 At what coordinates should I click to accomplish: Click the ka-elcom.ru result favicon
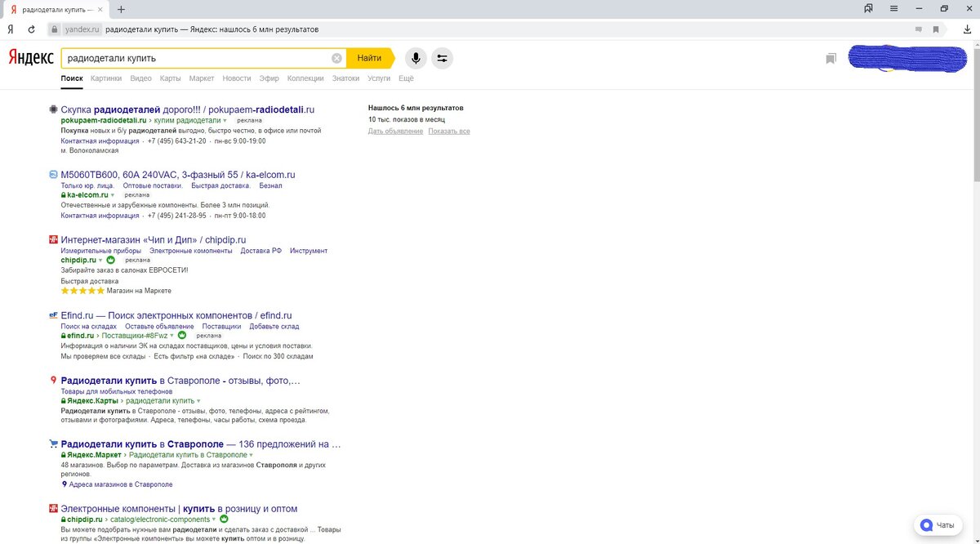[x=53, y=174]
